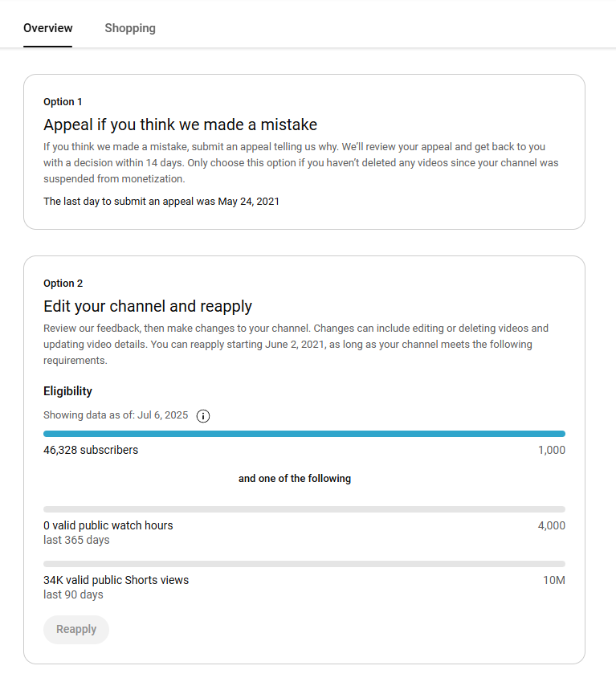Click the Shorts views progress bar
This screenshot has width=616, height=678.
coord(304,564)
